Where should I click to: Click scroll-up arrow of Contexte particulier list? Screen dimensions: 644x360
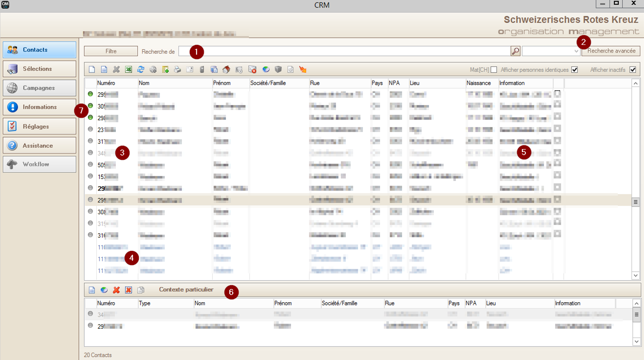(x=636, y=303)
